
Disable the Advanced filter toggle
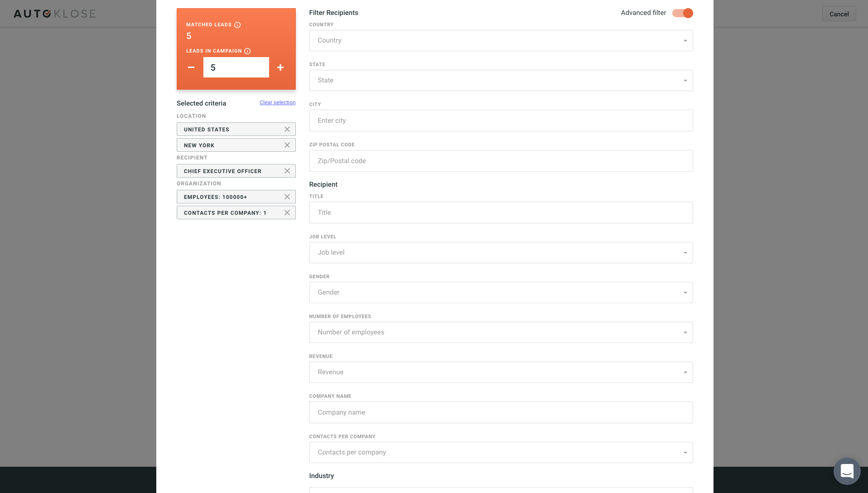[683, 13]
